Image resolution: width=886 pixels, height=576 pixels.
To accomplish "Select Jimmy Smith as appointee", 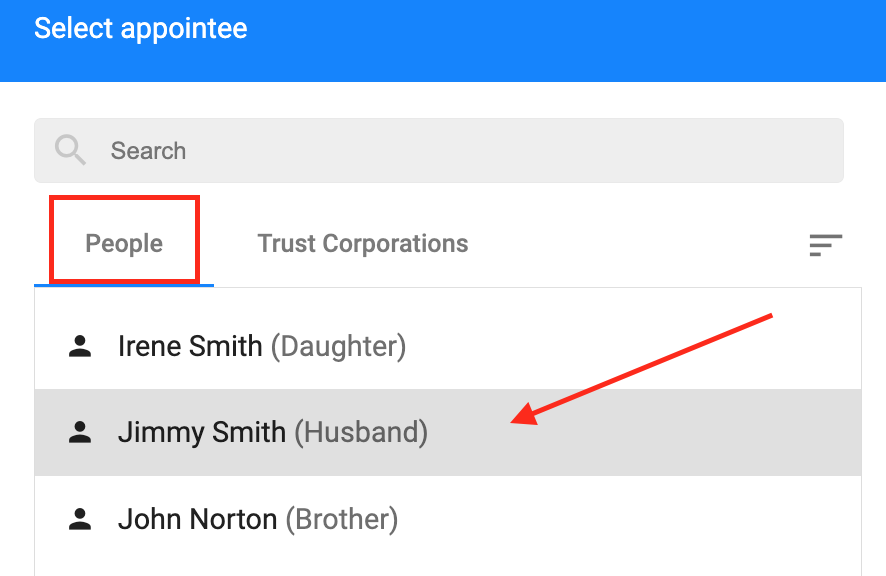I will [448, 432].
